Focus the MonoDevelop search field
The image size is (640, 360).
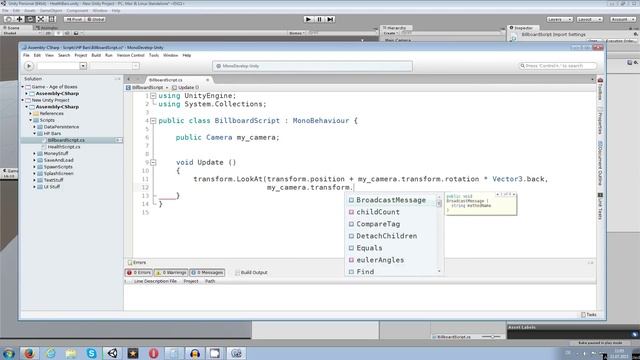(x=558, y=66)
